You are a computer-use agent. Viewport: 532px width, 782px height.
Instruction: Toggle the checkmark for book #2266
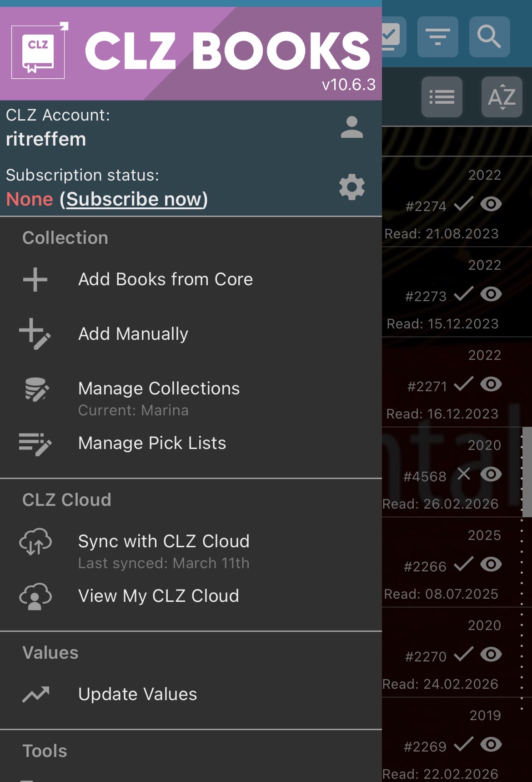coord(463,565)
